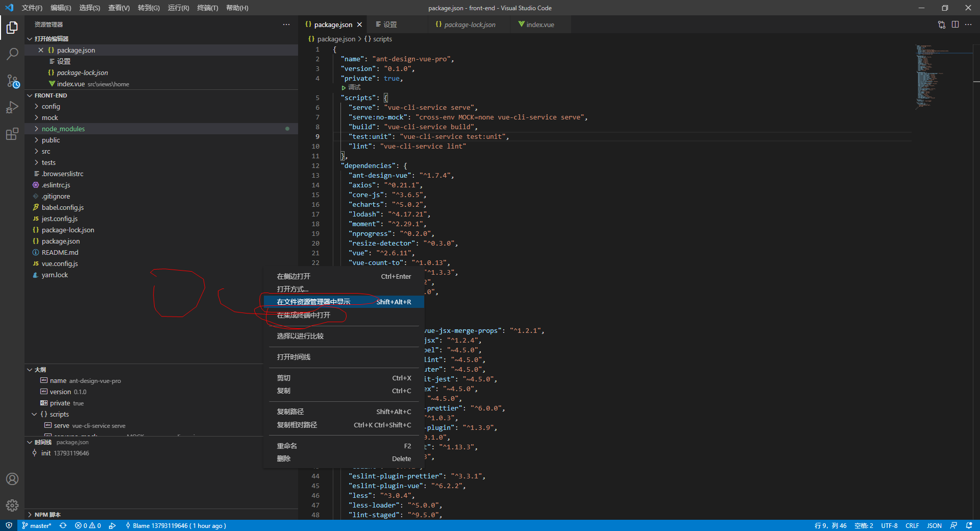980x531 pixels.
Task: Choose Open in Integrated Terminal
Action: (344, 315)
